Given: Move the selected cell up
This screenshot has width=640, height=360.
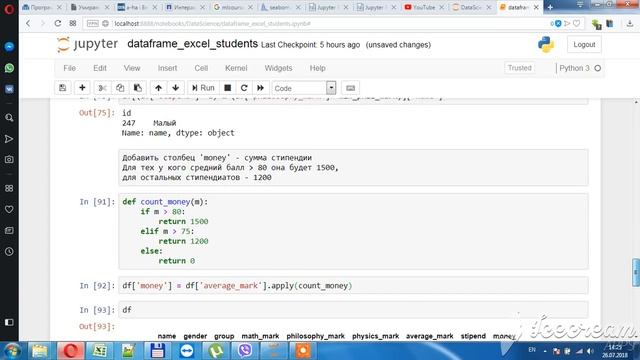Looking at the screenshot, I should coord(158,88).
